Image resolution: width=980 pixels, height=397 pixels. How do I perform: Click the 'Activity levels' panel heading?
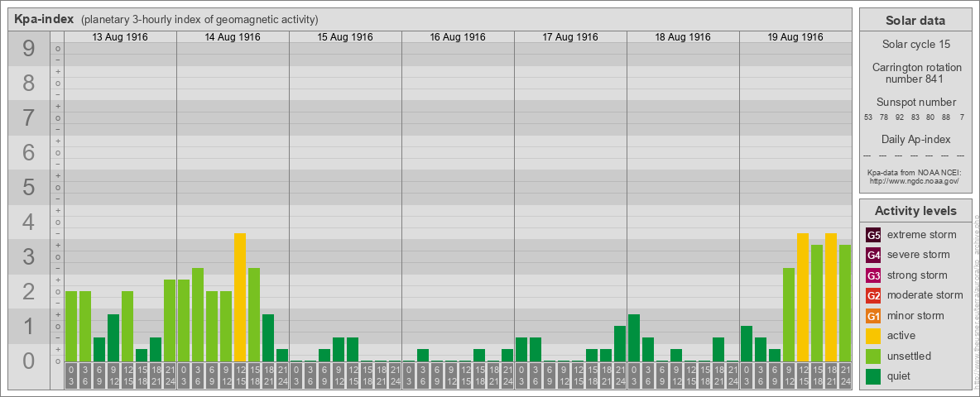click(915, 211)
